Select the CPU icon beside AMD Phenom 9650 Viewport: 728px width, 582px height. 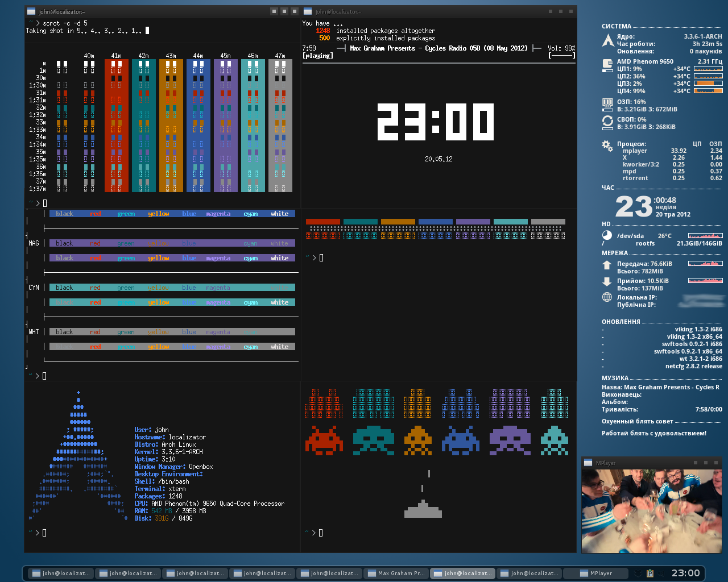click(607, 65)
